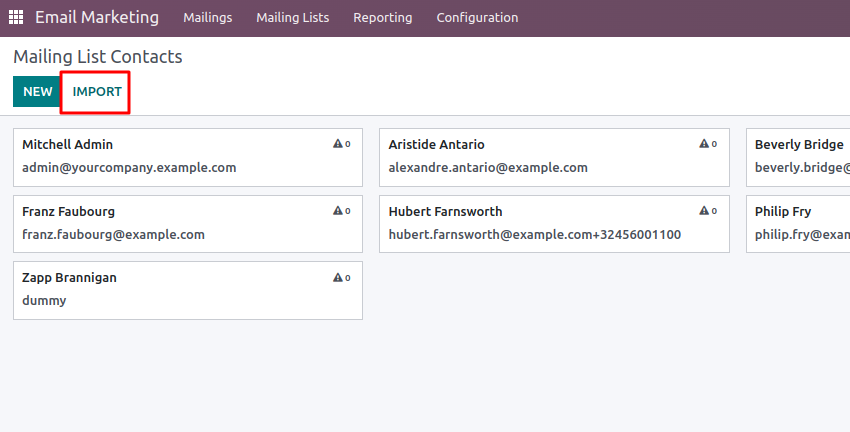Click warning icon on Aristide Antario card
The height and width of the screenshot is (432, 850).
[x=704, y=144]
